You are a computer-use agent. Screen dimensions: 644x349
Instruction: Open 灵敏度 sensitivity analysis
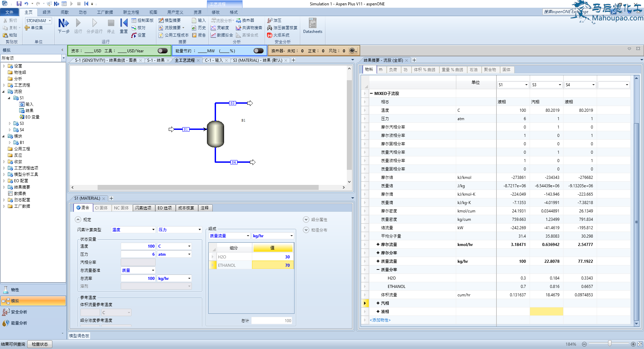220,28
